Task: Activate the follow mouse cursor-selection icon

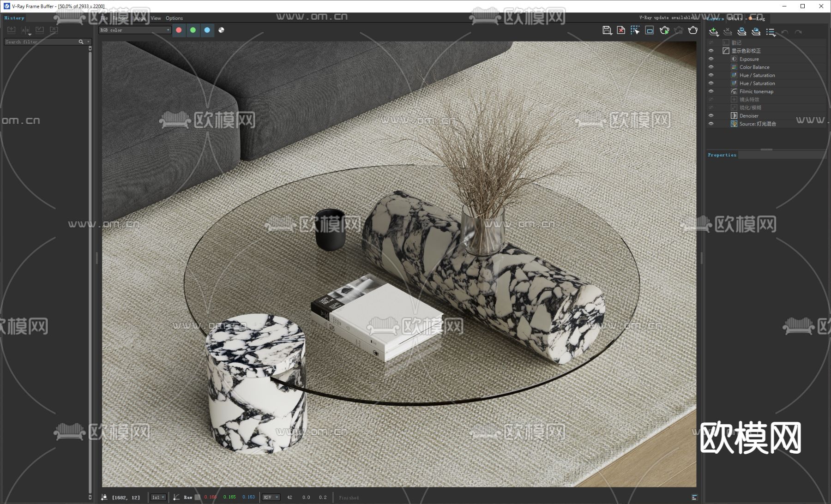Action: 635,30
